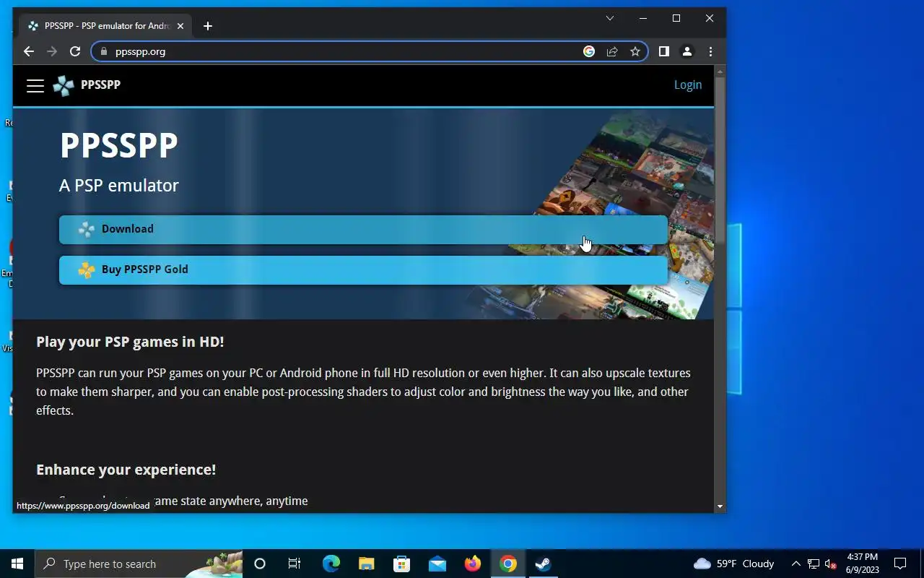This screenshot has width=924, height=578.
Task: Click the page scrollbar up arrow
Action: 720,71
